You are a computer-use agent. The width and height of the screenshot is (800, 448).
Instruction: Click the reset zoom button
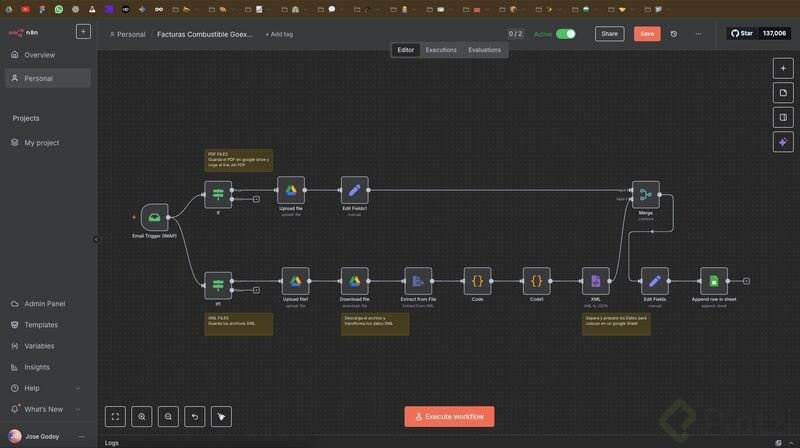coord(195,417)
